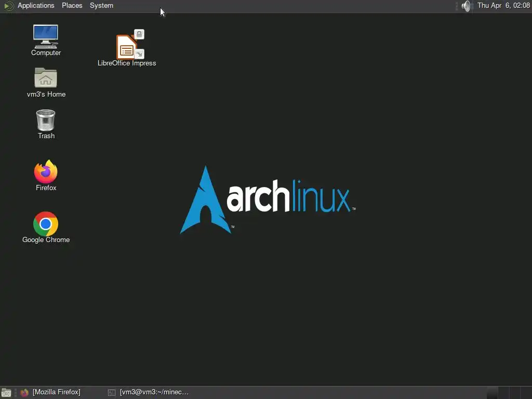The image size is (532, 399).
Task: Click the show desktop icon in bottom panel
Action: [x=6, y=393]
